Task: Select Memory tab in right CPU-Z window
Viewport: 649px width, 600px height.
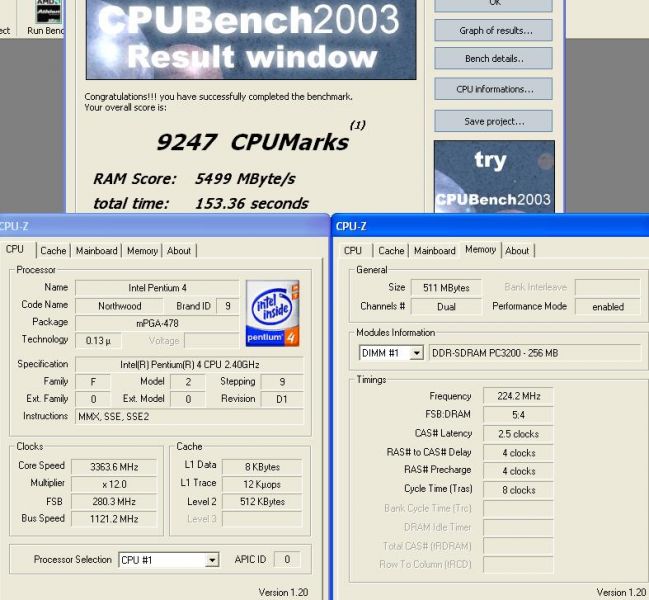Action: click(x=481, y=250)
